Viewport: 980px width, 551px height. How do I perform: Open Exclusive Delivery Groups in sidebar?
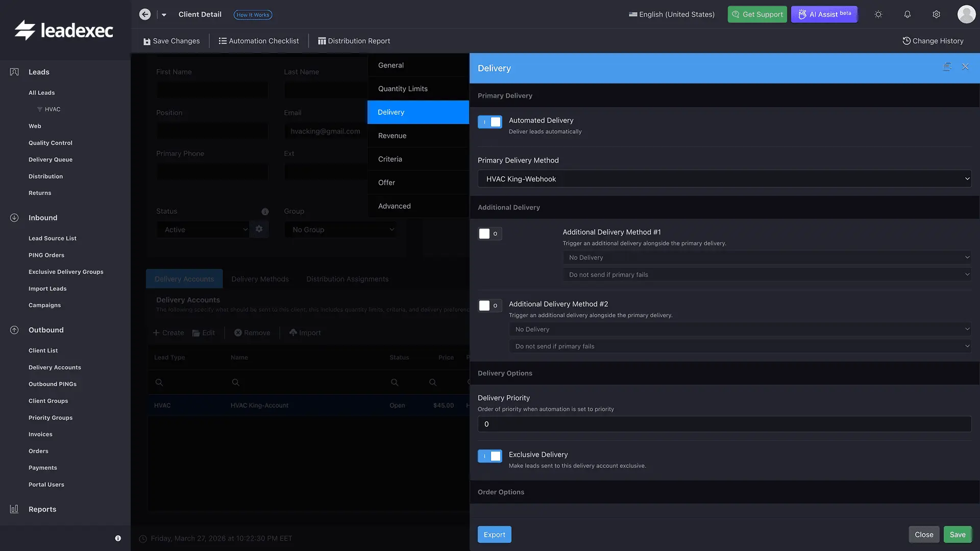(x=66, y=272)
